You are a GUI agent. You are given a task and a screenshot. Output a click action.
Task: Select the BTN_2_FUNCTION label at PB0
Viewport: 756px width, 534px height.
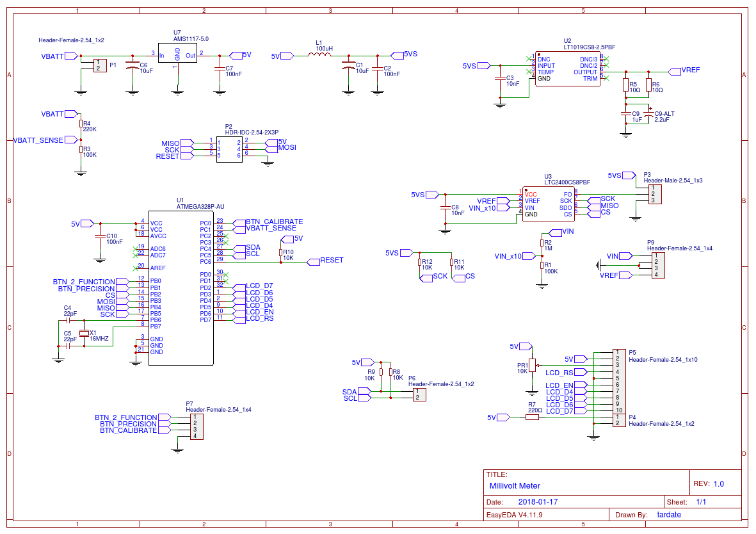point(84,282)
